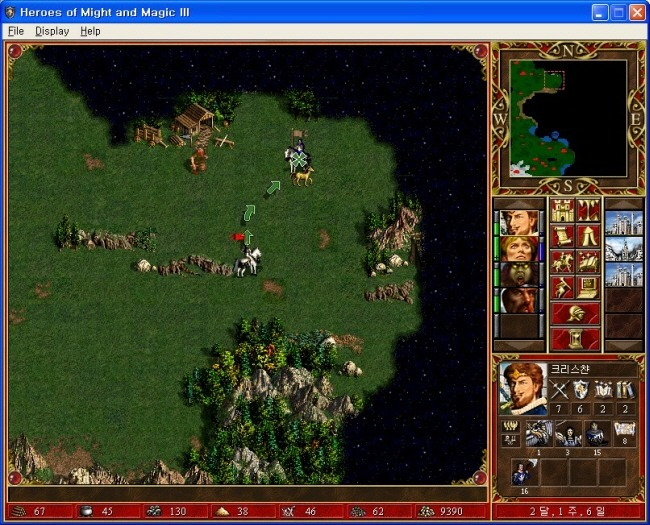
Task: Select the first hero portrait in hero list
Action: tap(519, 223)
